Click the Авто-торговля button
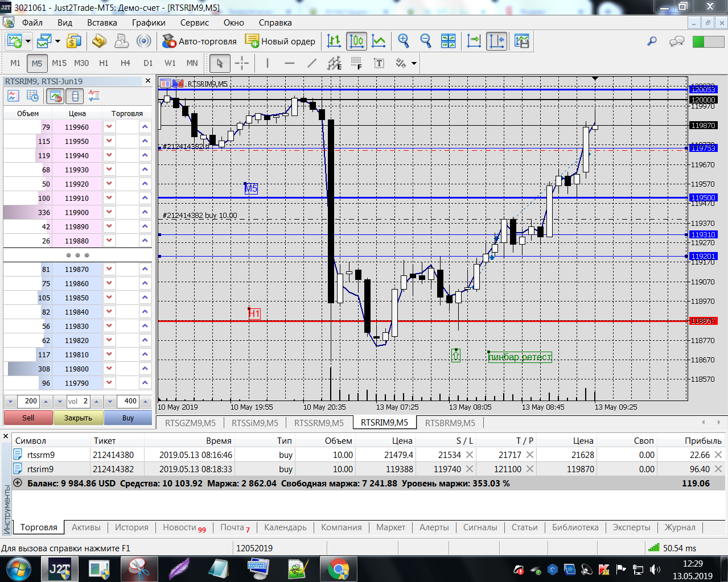728x582 pixels. click(199, 41)
